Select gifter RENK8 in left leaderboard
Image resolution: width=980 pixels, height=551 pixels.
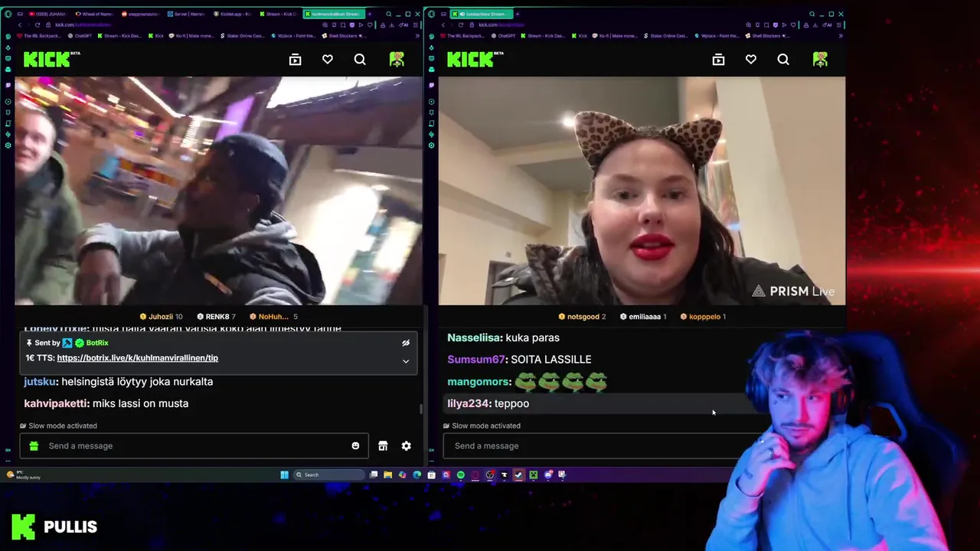click(x=216, y=316)
